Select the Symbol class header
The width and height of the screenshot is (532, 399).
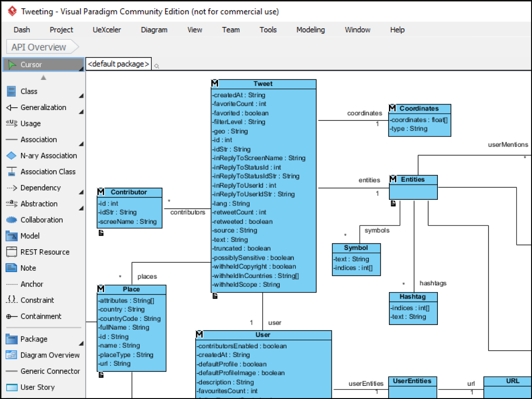pos(356,248)
